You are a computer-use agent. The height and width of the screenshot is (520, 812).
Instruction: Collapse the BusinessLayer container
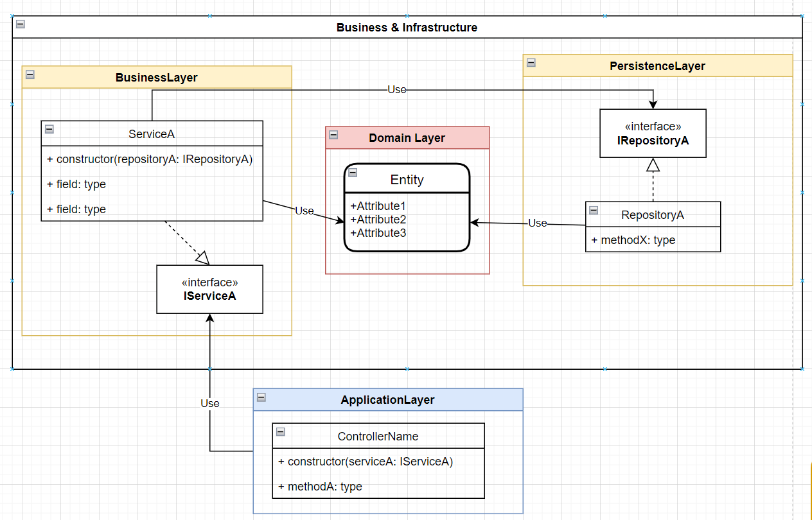tap(30, 74)
